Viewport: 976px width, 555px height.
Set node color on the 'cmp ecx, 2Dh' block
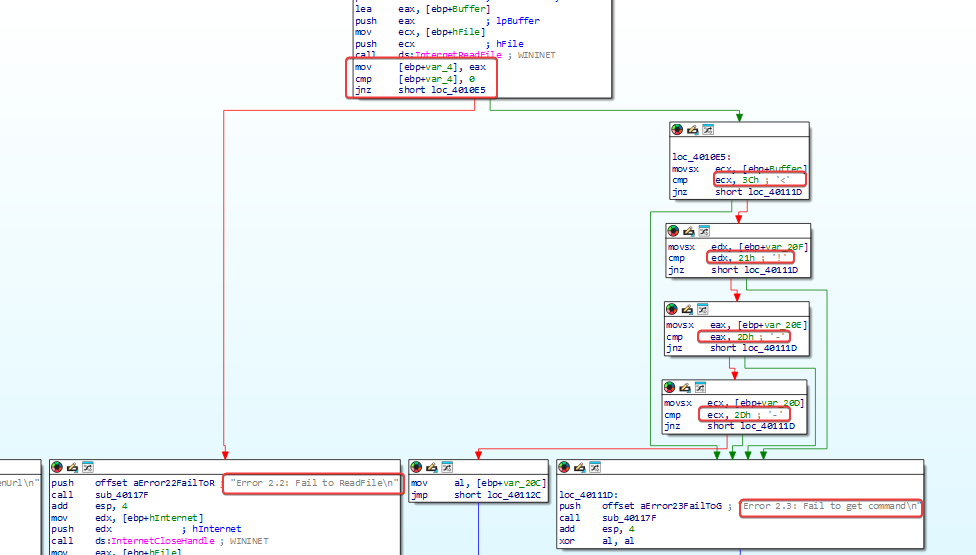click(x=670, y=387)
